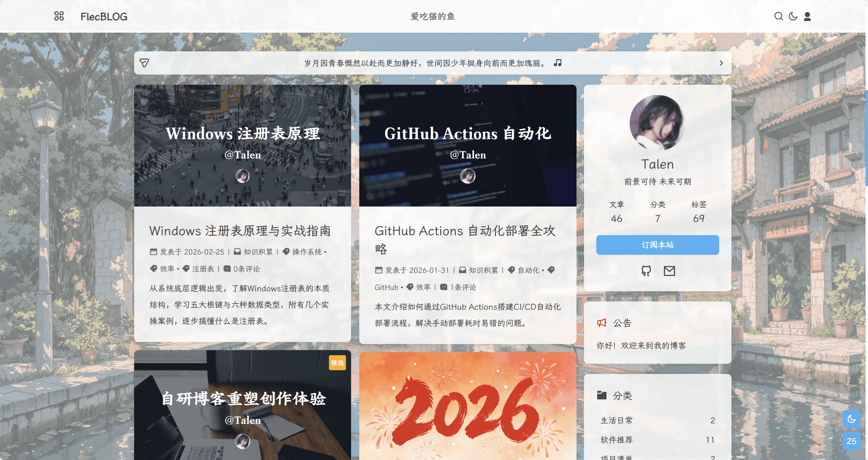
Task: Open 自研博客重塑创作体验 cover thumbnail
Action: [242, 405]
